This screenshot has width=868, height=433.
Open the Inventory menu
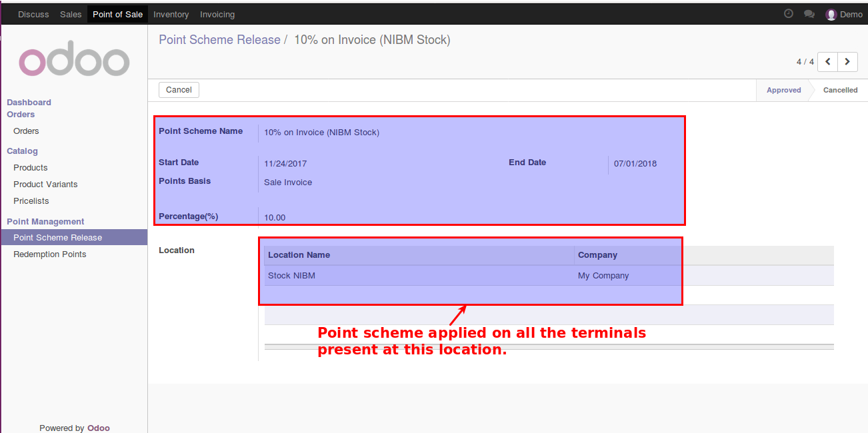[x=171, y=14]
